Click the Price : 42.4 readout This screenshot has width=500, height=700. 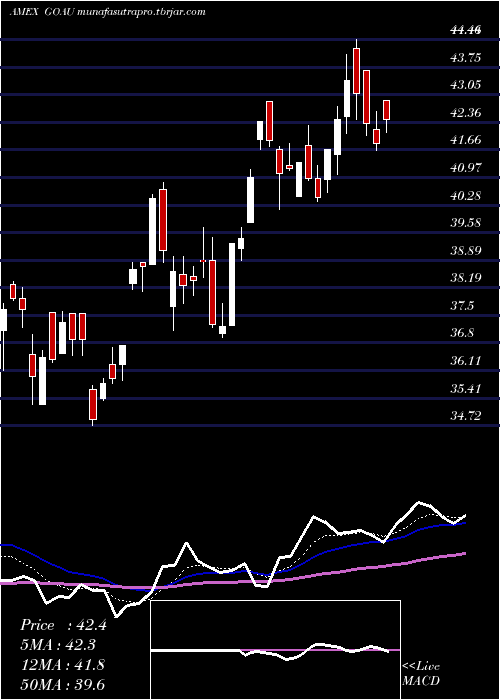[63, 625]
